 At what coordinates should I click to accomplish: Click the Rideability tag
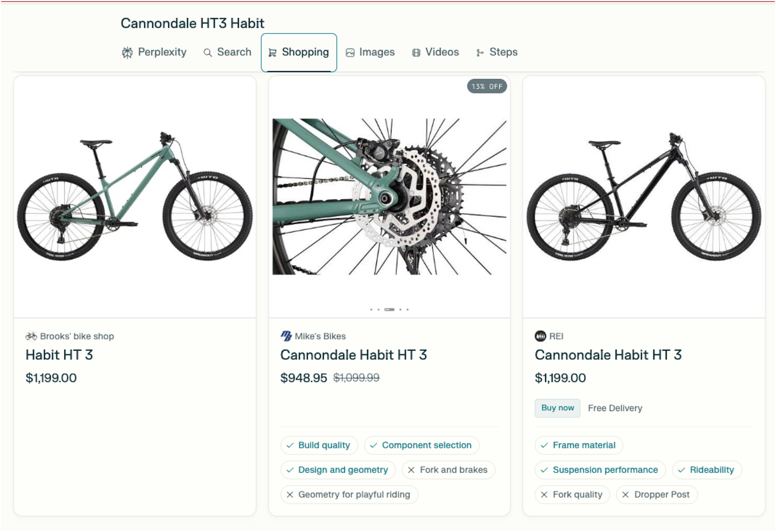[x=707, y=470]
